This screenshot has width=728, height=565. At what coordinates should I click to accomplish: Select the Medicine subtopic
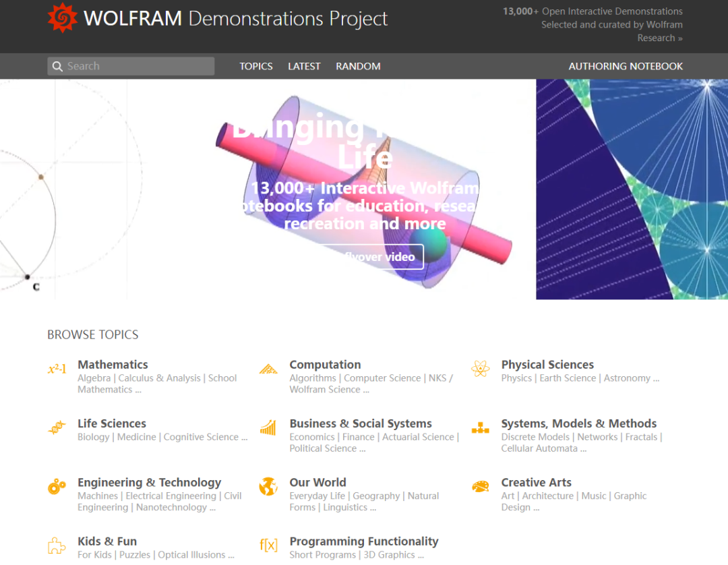pos(136,437)
